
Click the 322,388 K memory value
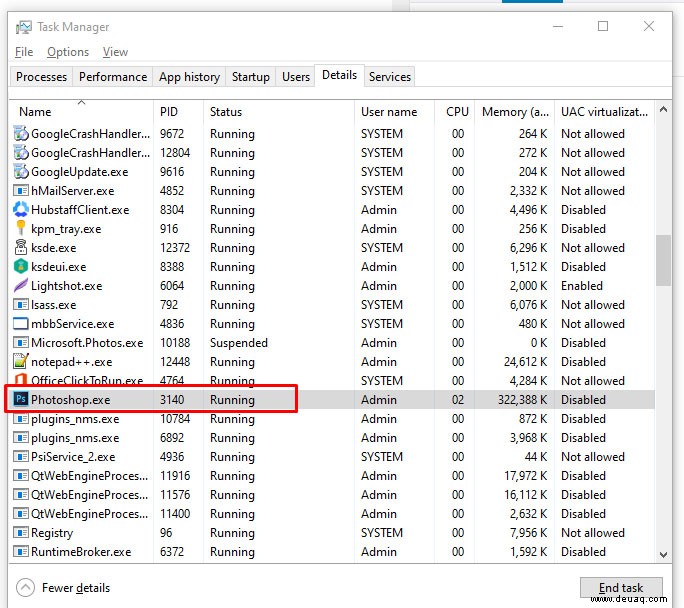click(x=522, y=400)
